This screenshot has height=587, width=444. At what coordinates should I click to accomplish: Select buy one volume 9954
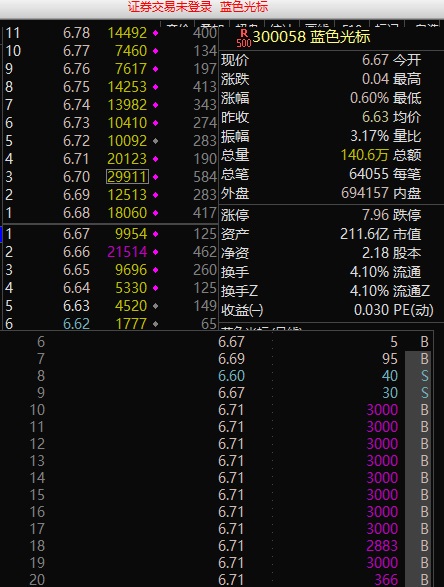click(131, 234)
